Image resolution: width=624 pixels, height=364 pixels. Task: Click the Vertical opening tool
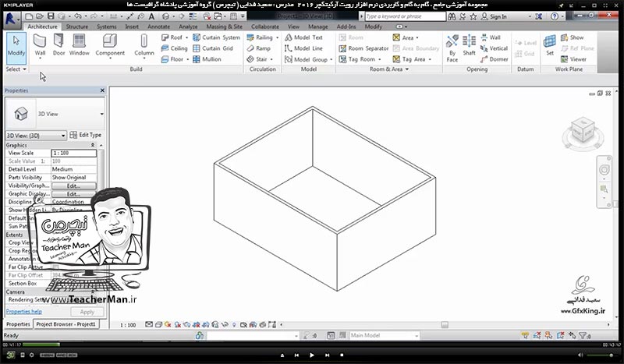[494, 48]
